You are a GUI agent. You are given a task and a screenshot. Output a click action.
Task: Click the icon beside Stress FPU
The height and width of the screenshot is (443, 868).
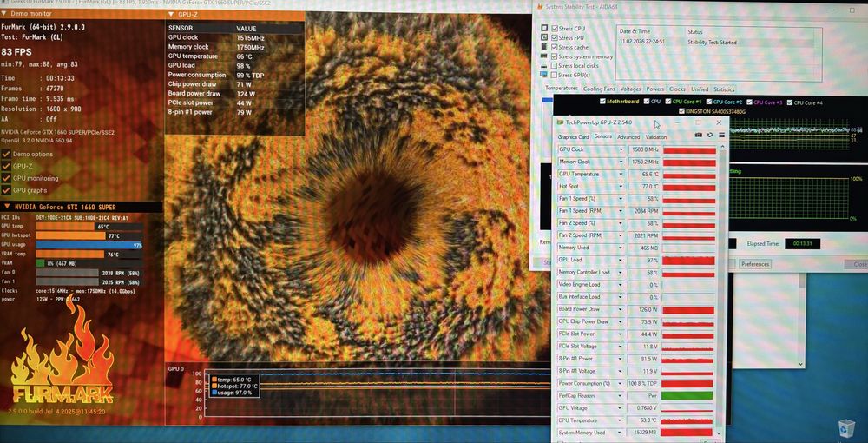coord(544,37)
